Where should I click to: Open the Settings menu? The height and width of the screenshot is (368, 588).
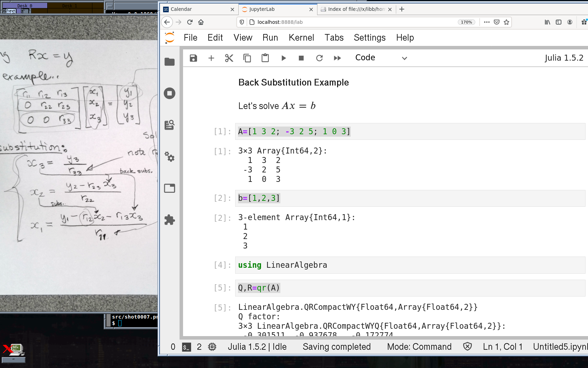369,38
